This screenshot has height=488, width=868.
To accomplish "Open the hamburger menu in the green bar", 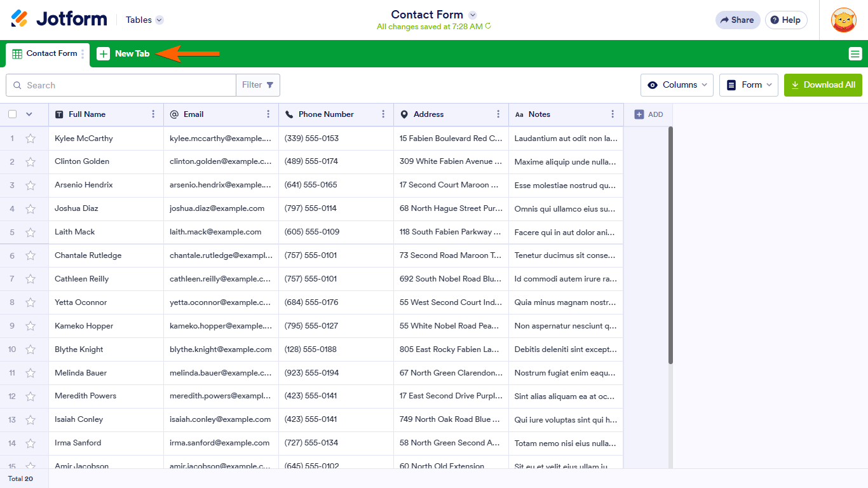I will (x=855, y=54).
